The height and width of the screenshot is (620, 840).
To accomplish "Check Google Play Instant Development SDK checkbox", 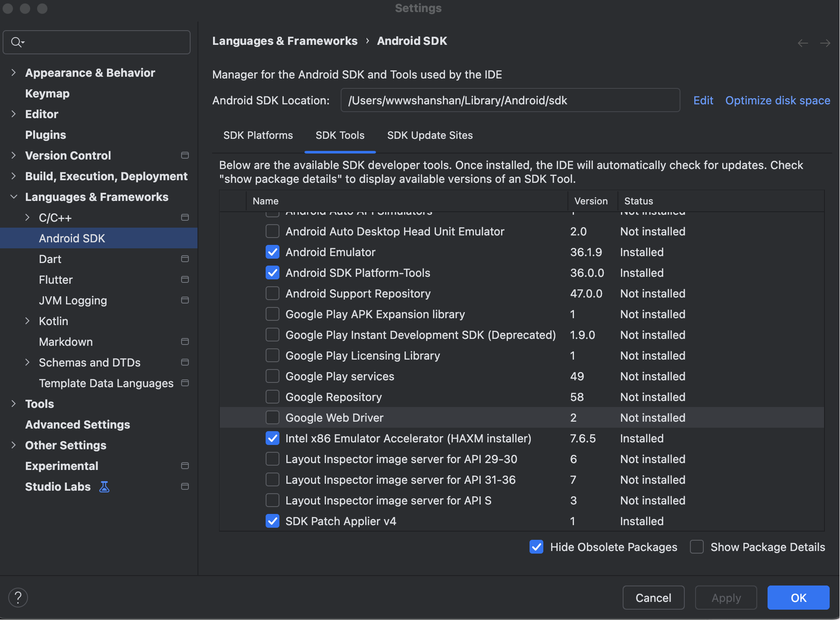I will pos(273,335).
